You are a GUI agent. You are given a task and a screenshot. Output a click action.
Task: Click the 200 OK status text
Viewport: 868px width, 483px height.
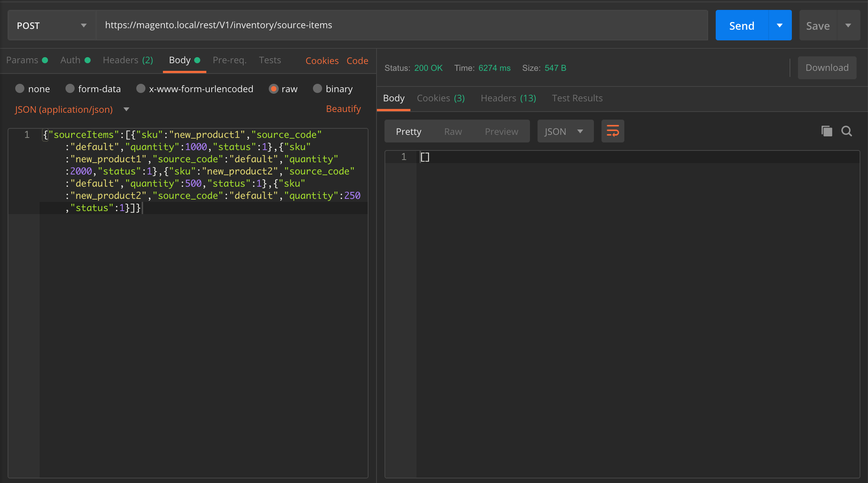click(x=428, y=68)
